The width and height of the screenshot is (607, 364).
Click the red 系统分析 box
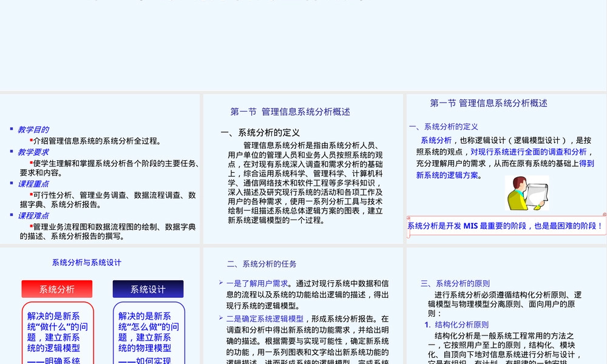(x=57, y=289)
